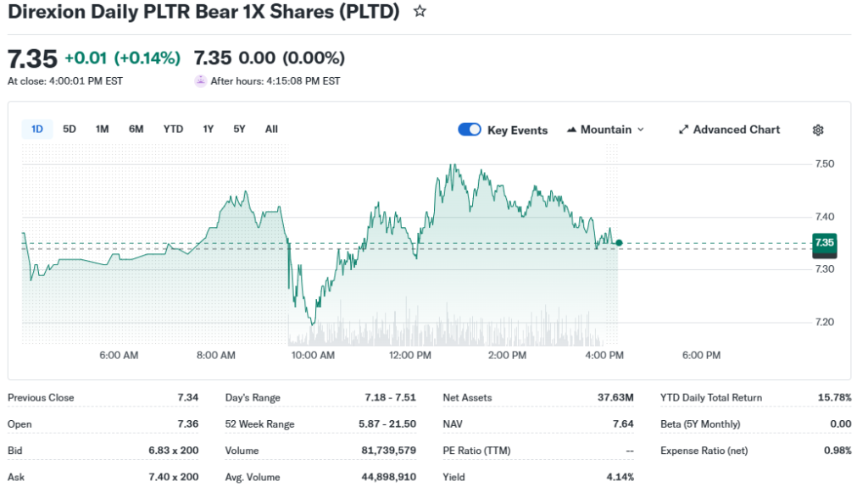Open the Advanced Chart link

pos(737,130)
